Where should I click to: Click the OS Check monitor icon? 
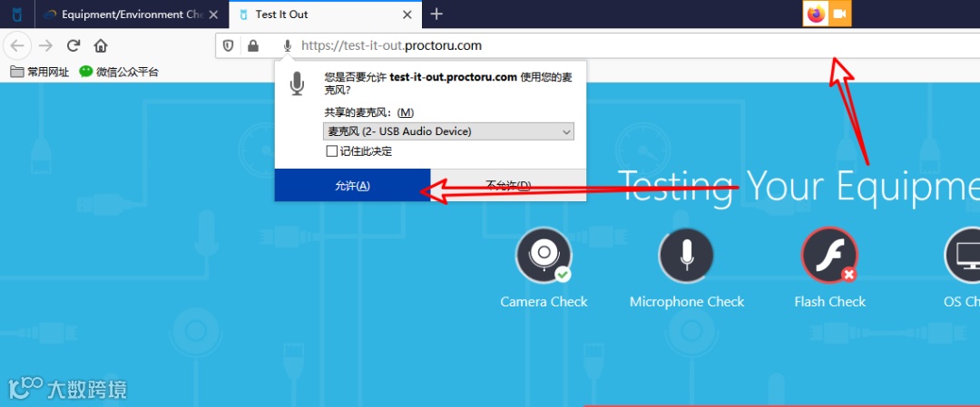click(x=964, y=256)
